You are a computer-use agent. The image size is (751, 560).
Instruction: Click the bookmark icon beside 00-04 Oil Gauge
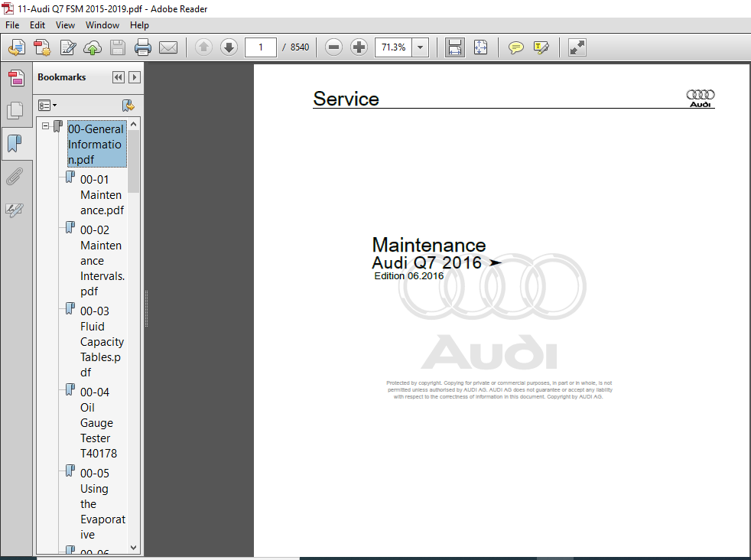[70, 389]
